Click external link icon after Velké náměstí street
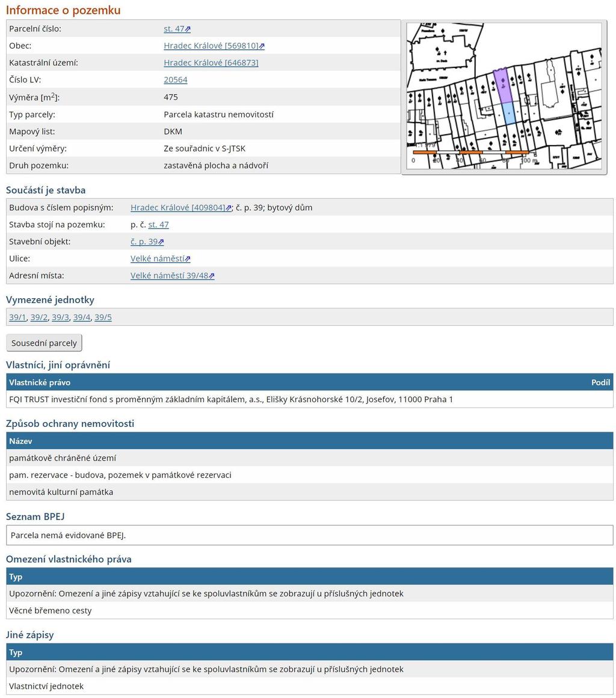This screenshot has height=698, width=616. click(x=188, y=259)
